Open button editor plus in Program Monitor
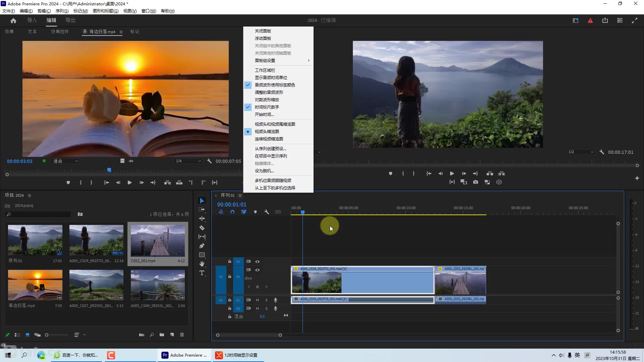The width and height of the screenshot is (644, 362). (x=637, y=178)
